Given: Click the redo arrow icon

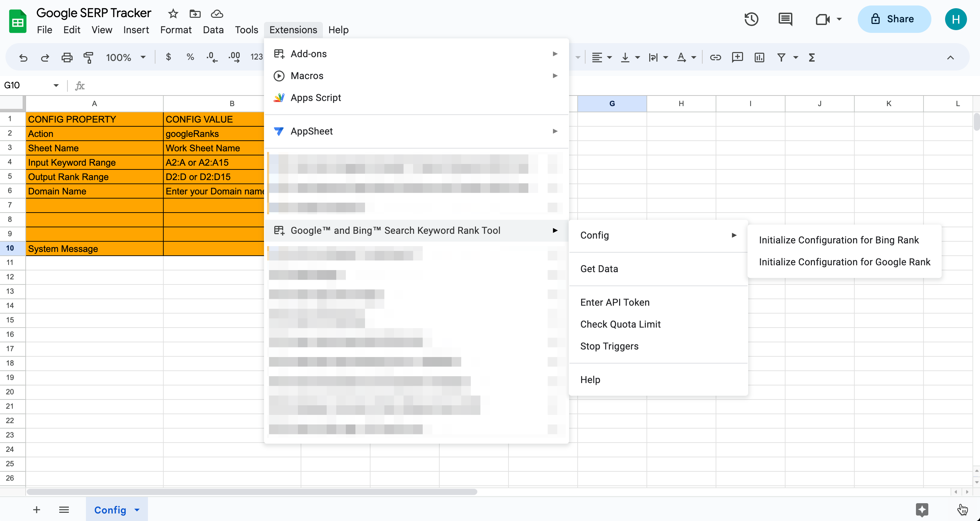Looking at the screenshot, I should coord(45,58).
